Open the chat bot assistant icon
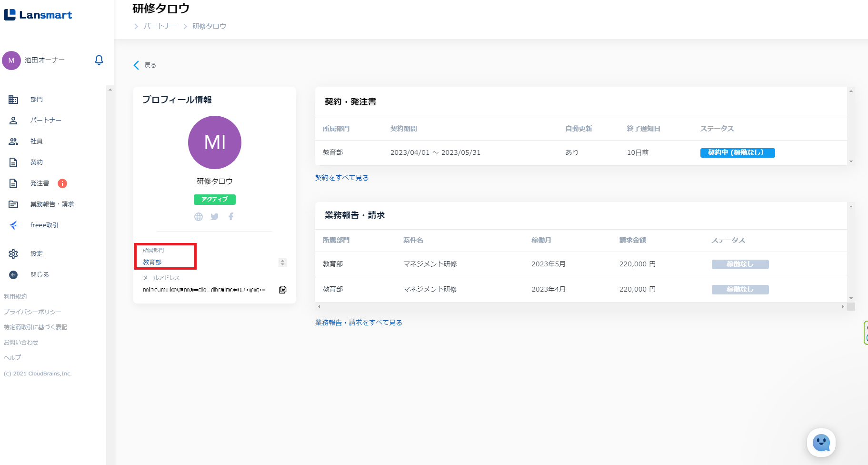Viewport: 868px width, 465px height. (x=821, y=443)
